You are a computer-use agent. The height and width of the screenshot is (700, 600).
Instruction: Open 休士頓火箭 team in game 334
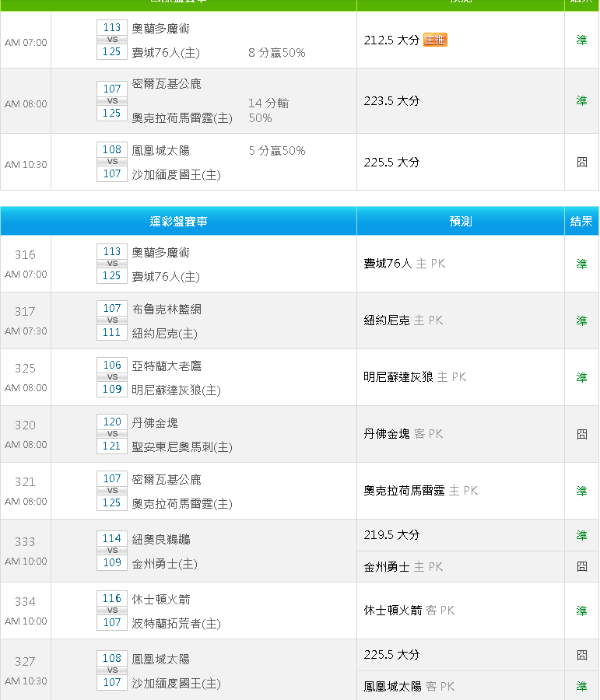[x=161, y=599]
